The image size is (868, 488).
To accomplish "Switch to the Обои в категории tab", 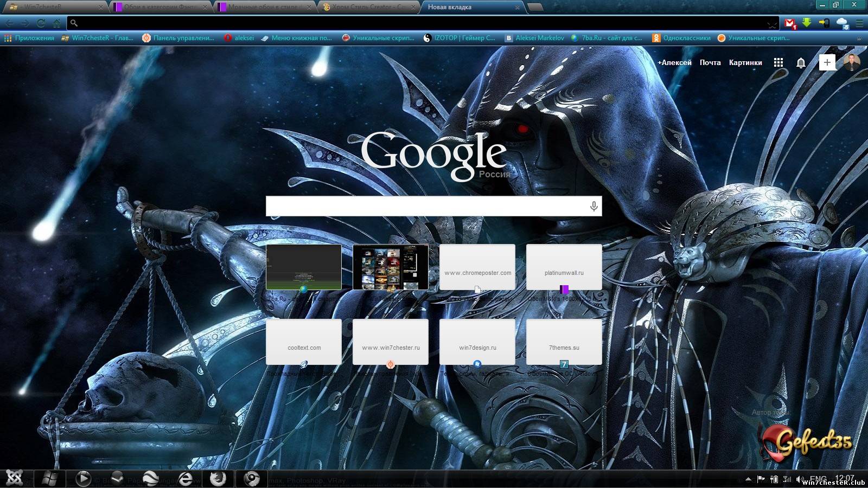I will click(x=160, y=7).
